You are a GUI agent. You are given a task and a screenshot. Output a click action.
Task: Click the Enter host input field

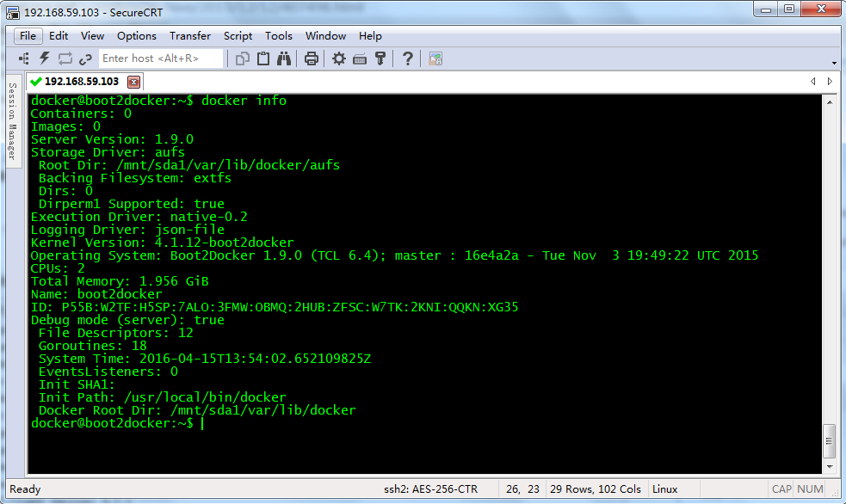click(x=161, y=58)
